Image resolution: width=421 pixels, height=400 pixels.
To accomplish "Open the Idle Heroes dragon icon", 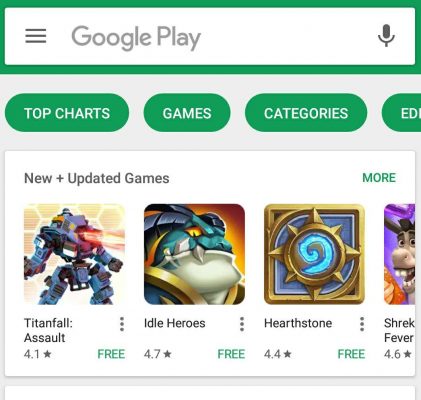I will pyautogui.click(x=194, y=254).
